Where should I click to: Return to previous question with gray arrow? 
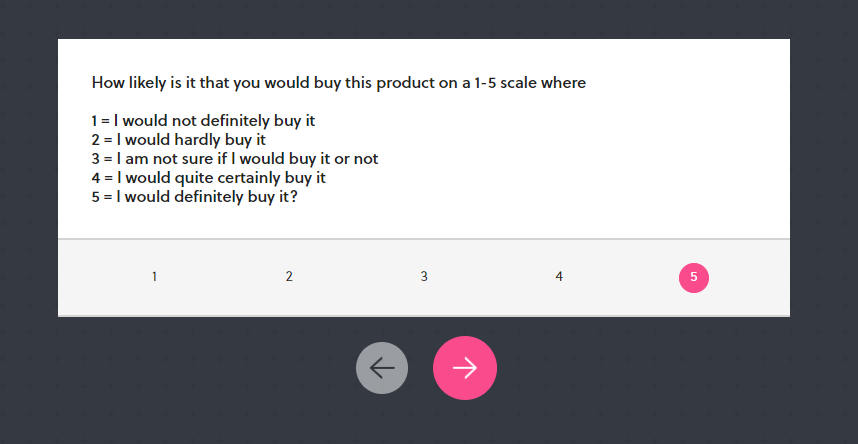382,368
